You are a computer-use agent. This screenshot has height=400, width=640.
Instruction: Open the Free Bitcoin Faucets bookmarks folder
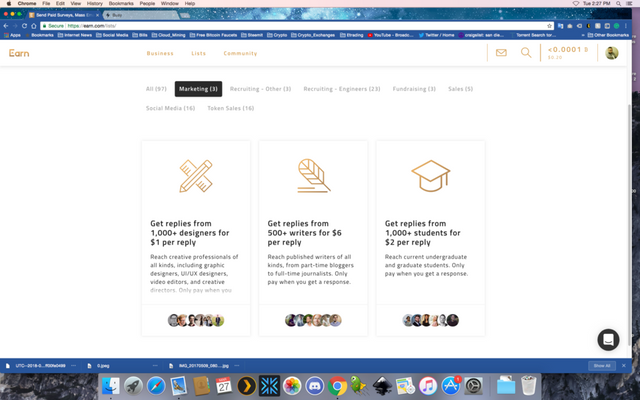pyautogui.click(x=213, y=35)
